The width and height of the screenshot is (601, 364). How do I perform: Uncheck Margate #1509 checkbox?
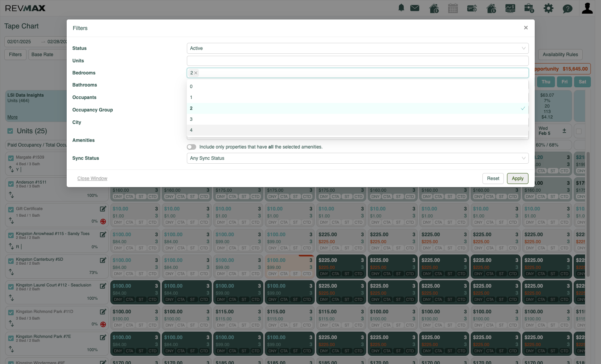click(x=11, y=158)
